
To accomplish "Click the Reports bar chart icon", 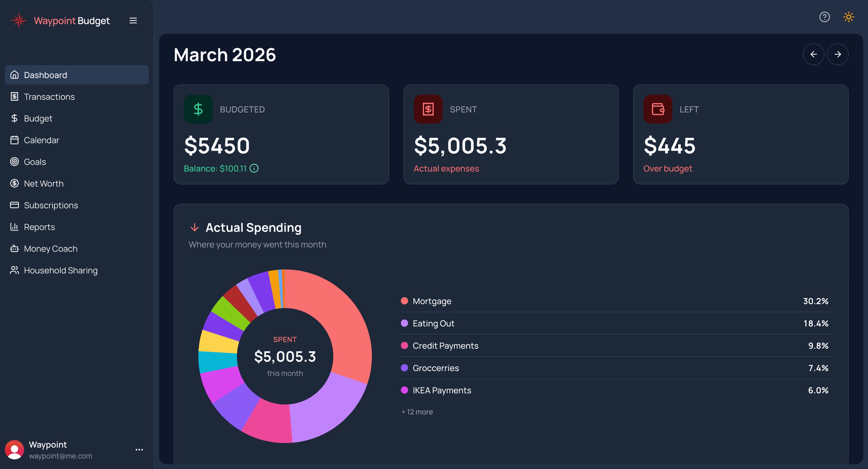I will 14,227.
